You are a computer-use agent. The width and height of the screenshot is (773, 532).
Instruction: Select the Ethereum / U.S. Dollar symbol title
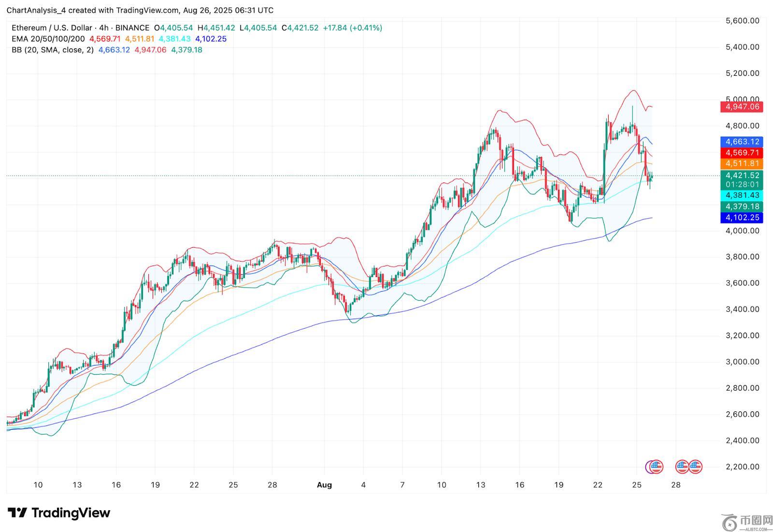coord(53,28)
